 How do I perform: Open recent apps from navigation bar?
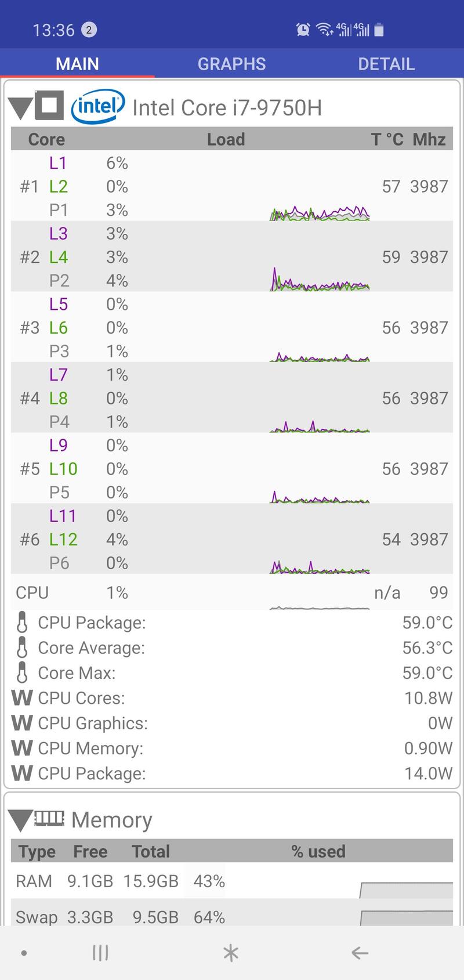tap(100, 952)
